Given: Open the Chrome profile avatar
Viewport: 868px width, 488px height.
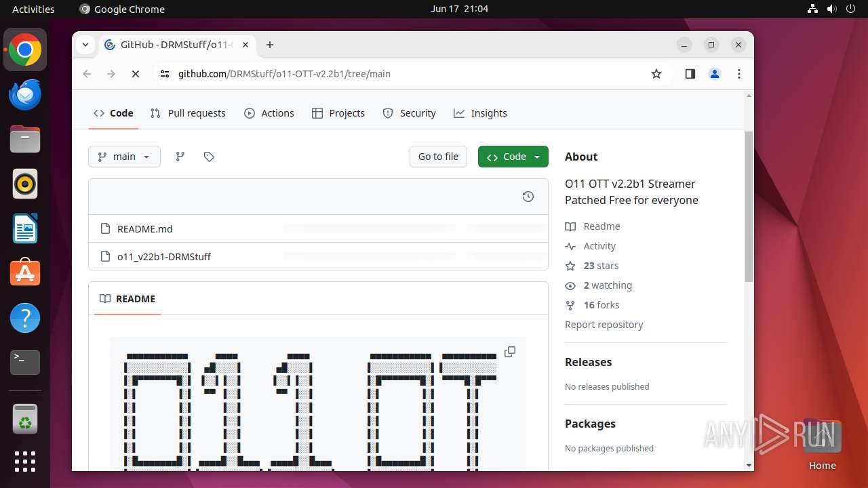Looking at the screenshot, I should click(714, 74).
